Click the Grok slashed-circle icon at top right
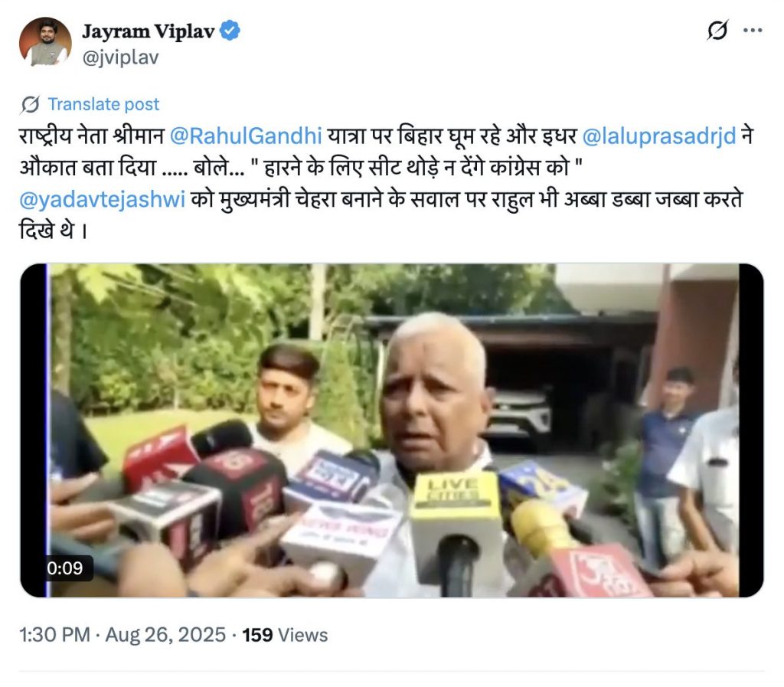Image resolution: width=784 pixels, height=687 pixels. [x=717, y=31]
